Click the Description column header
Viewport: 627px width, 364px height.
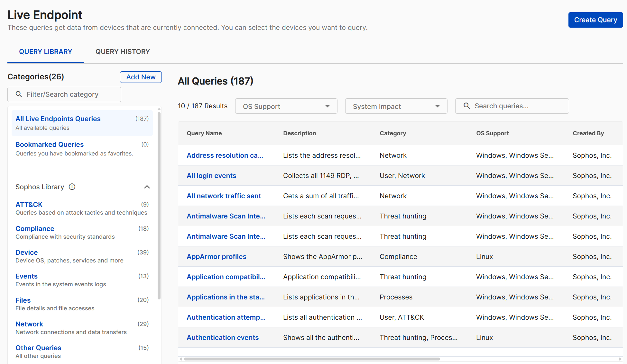(x=300, y=133)
